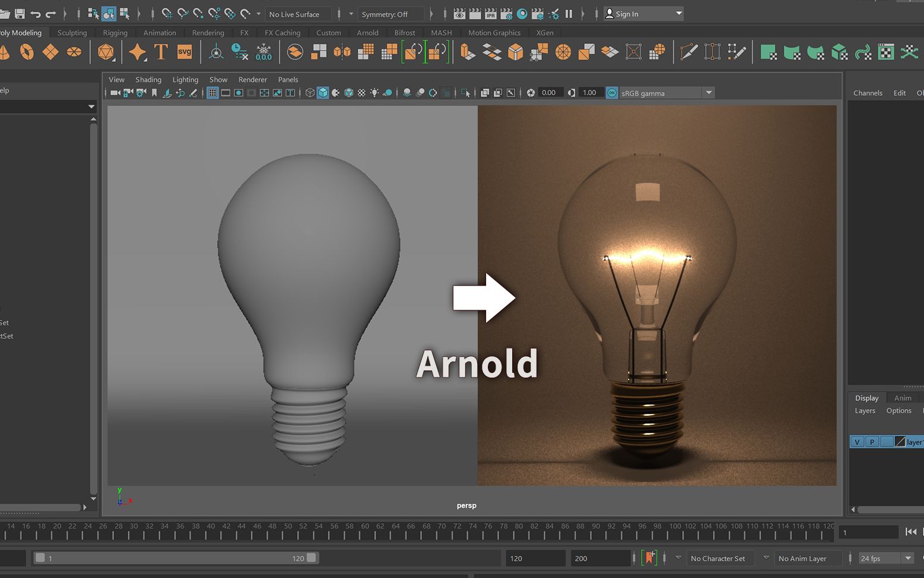The width and height of the screenshot is (924, 578).
Task: Open the Symmetry: Off dropdown
Action: click(392, 14)
